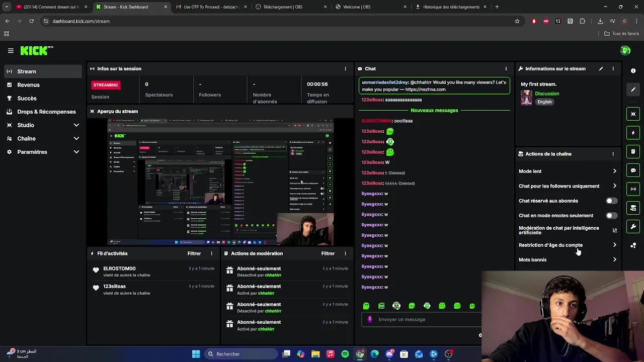
Task: Open the hamburger menu beside Kick logo
Action: coord(11,51)
